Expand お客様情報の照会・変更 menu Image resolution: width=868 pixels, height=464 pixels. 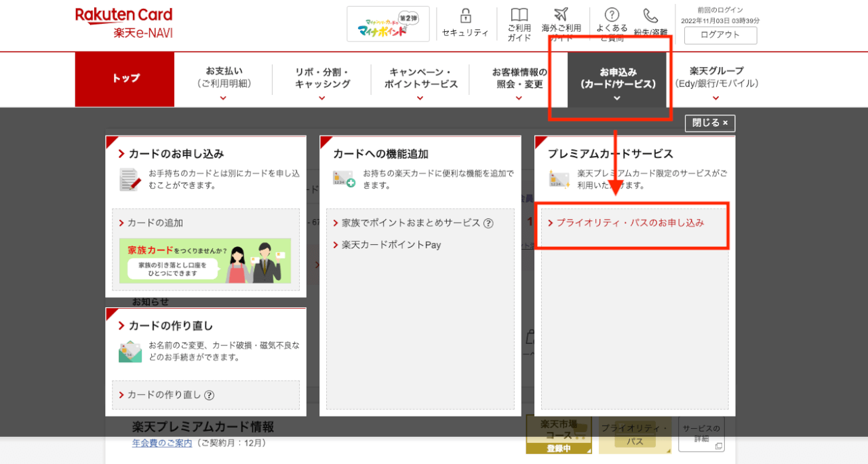tap(519, 79)
